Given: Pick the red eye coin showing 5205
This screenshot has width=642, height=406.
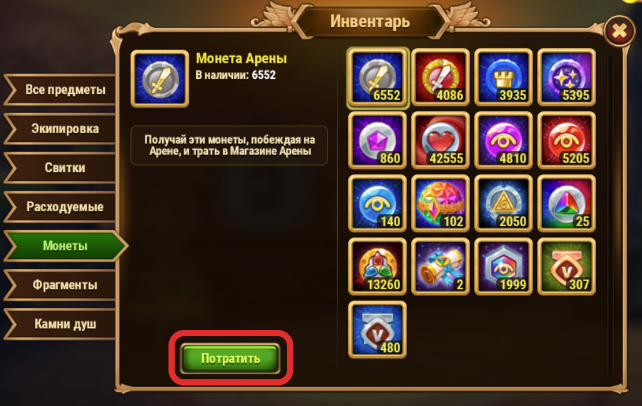Looking at the screenshot, I should [x=567, y=140].
